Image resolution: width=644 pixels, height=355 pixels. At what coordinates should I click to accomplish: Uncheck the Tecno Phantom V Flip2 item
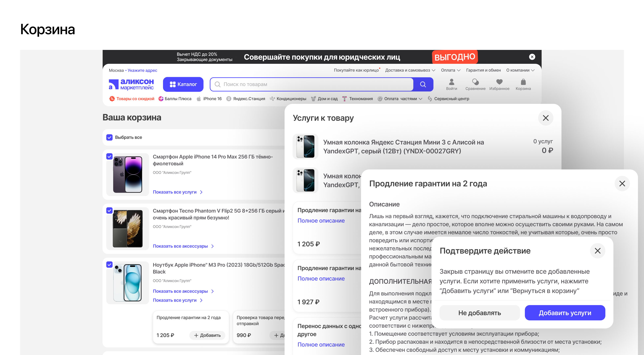point(109,211)
